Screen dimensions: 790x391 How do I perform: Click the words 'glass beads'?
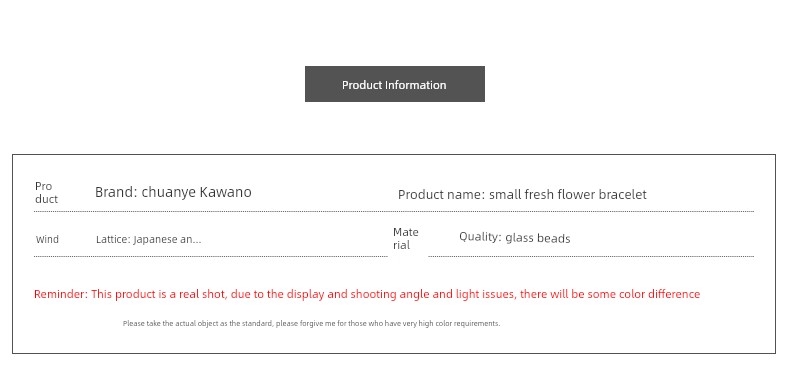click(x=538, y=238)
